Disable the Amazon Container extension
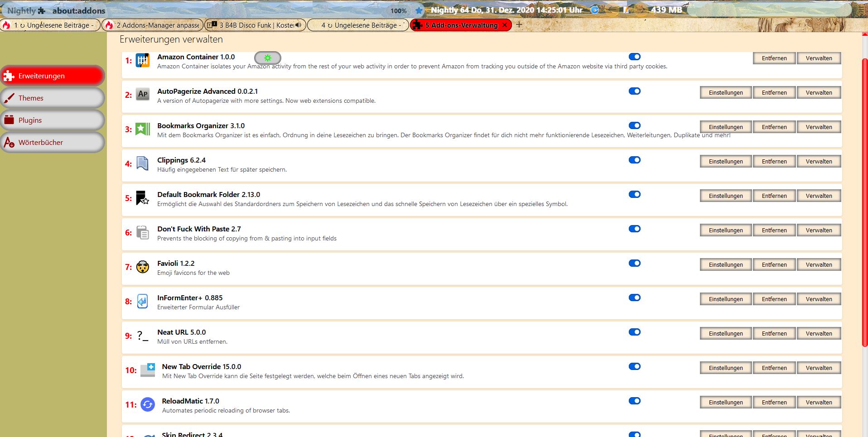The image size is (868, 437). click(635, 57)
